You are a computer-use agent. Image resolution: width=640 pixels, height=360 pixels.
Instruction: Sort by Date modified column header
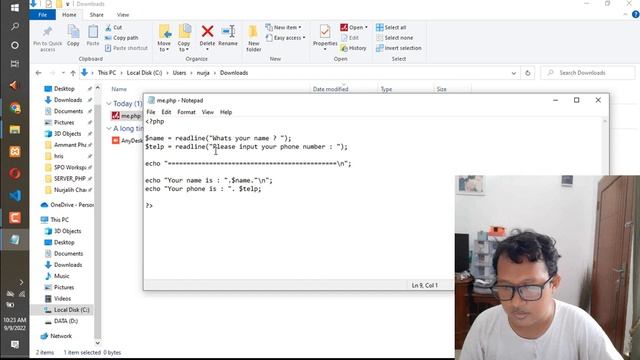330,89
